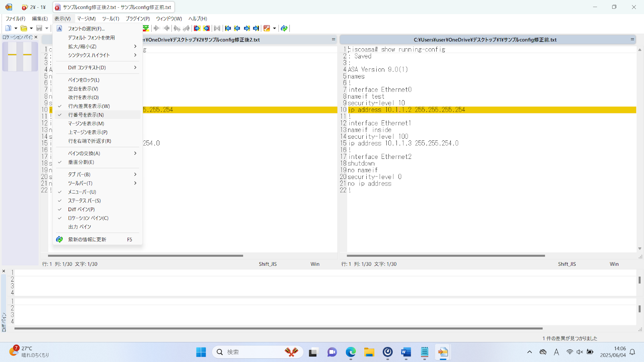
Task: Click 最新の情報に更新 F5 entry
Action: [x=97, y=239]
